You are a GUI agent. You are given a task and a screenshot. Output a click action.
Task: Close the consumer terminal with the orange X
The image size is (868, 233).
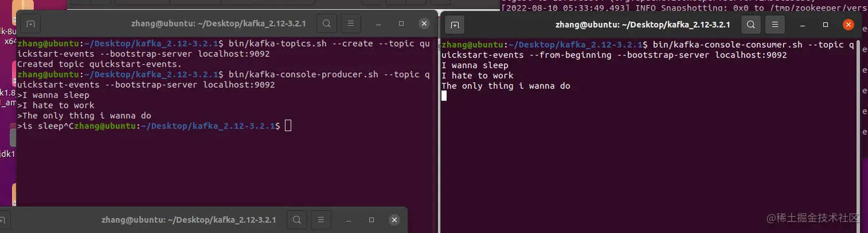(848, 25)
